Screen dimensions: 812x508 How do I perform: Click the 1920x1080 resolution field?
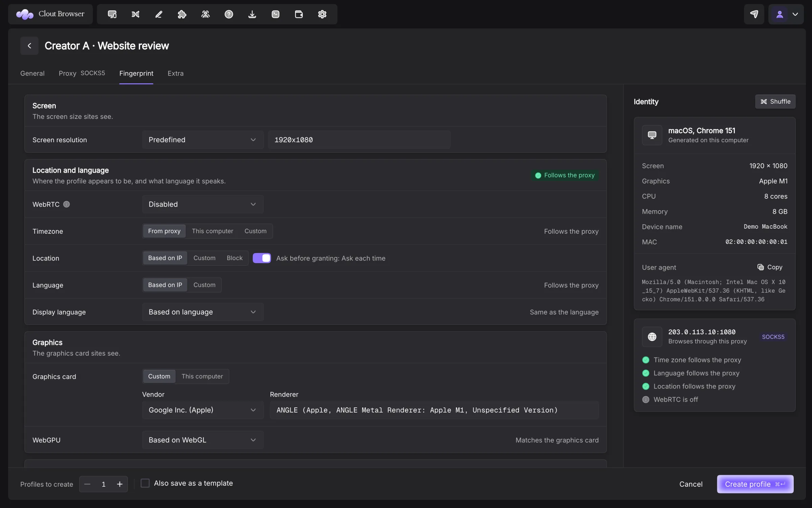point(359,140)
